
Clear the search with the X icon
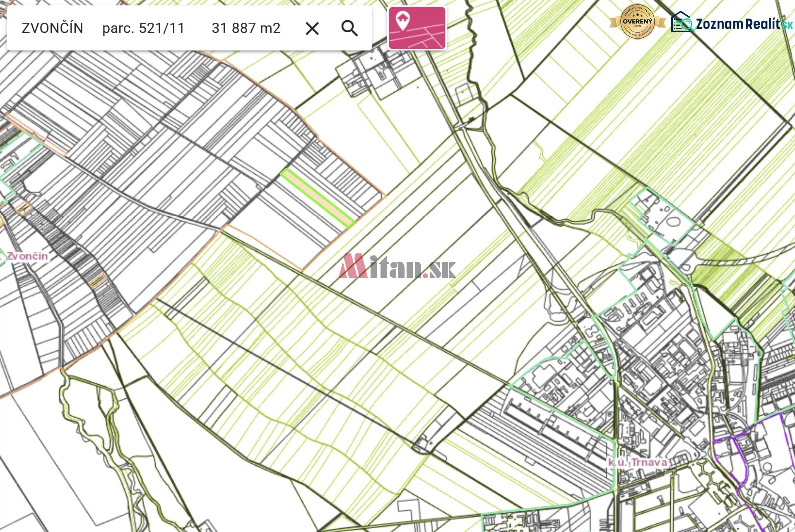(312, 29)
